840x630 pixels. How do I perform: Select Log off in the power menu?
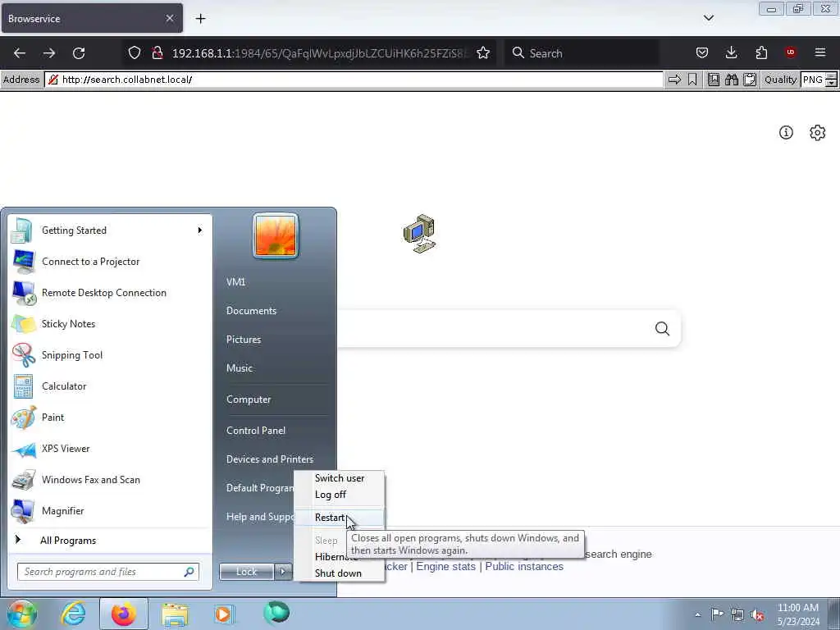pyautogui.click(x=339, y=495)
